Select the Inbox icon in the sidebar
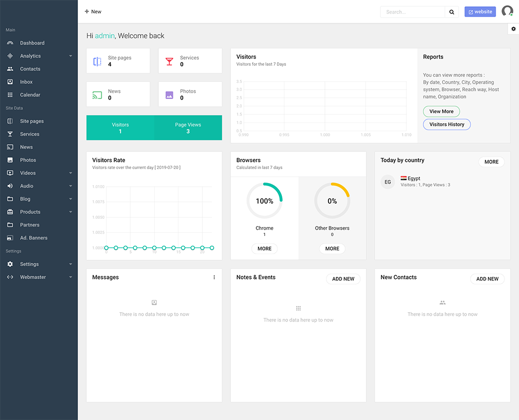 11,81
